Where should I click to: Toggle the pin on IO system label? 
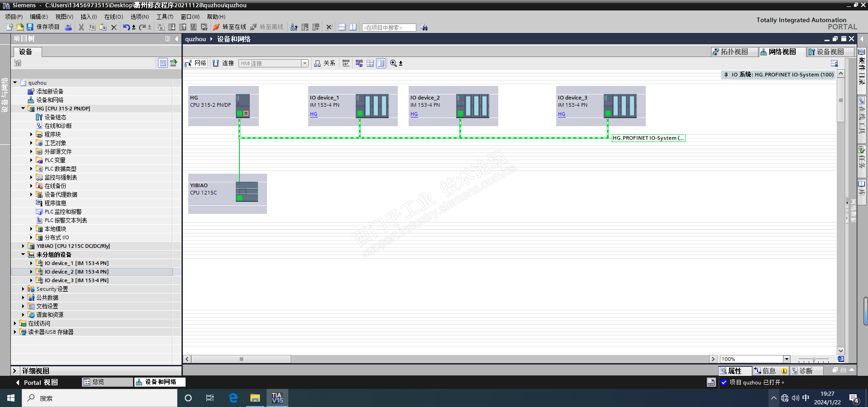point(726,75)
